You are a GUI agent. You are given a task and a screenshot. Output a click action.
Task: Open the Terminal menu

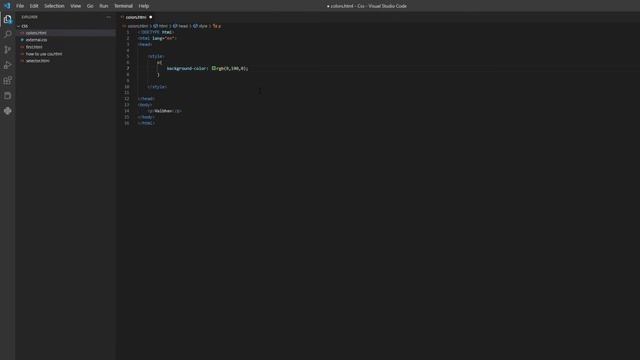(124, 6)
